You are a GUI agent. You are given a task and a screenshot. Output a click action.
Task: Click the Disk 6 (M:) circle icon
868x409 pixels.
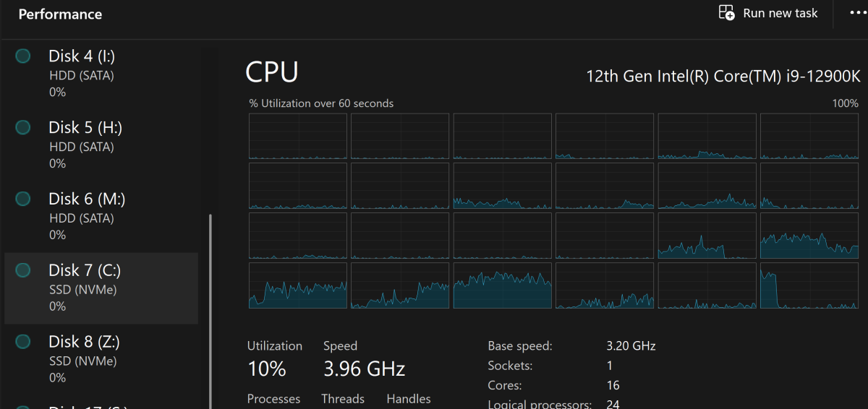click(23, 199)
